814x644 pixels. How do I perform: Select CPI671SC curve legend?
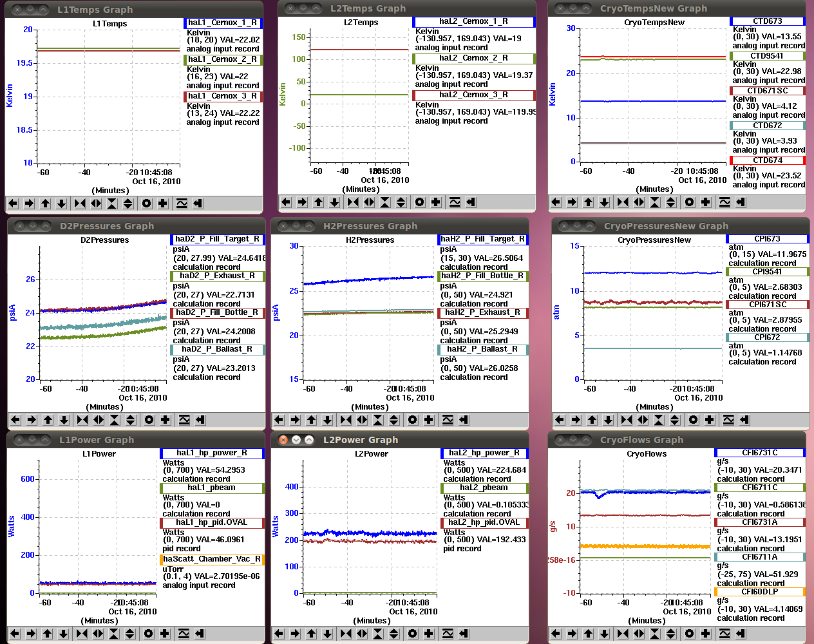(x=767, y=305)
